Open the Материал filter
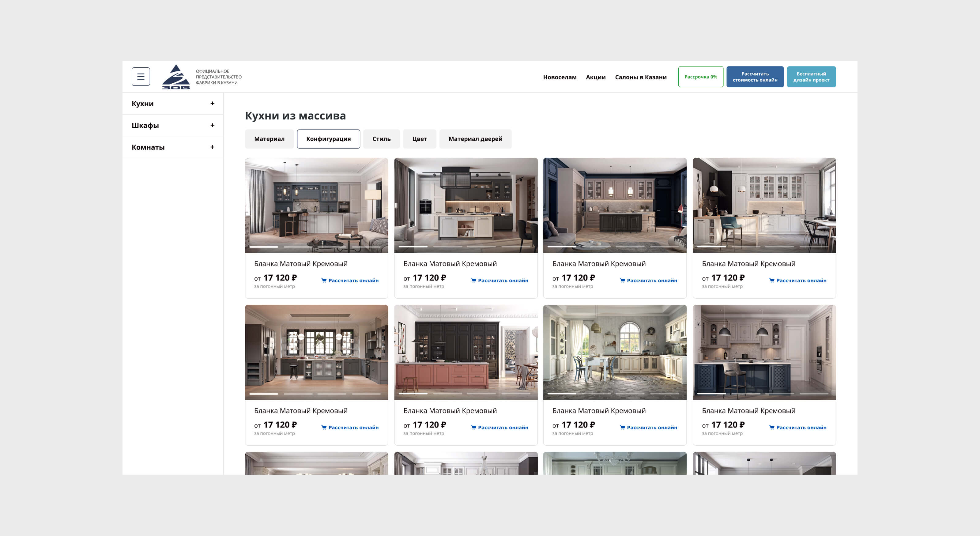This screenshot has height=536, width=980. [269, 139]
